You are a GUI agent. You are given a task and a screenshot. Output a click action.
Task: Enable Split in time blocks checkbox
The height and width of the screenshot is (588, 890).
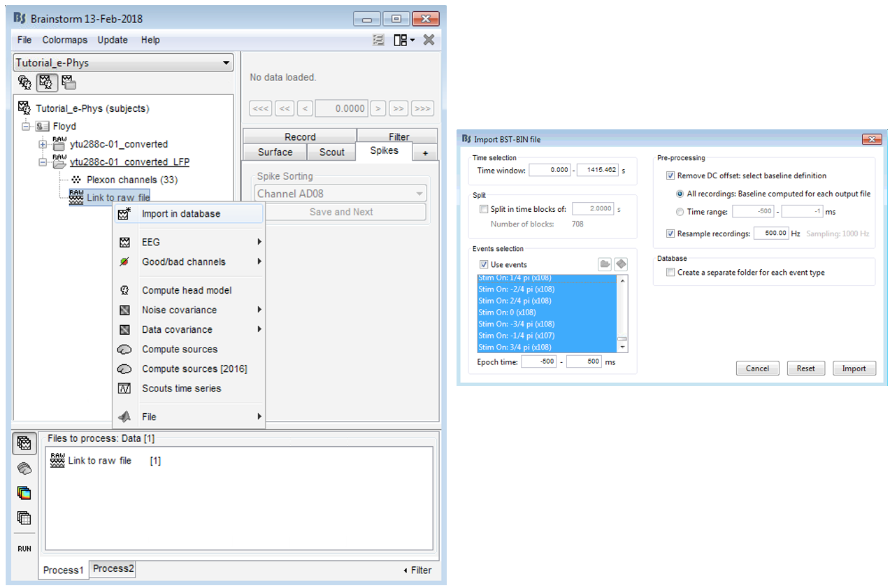point(484,209)
